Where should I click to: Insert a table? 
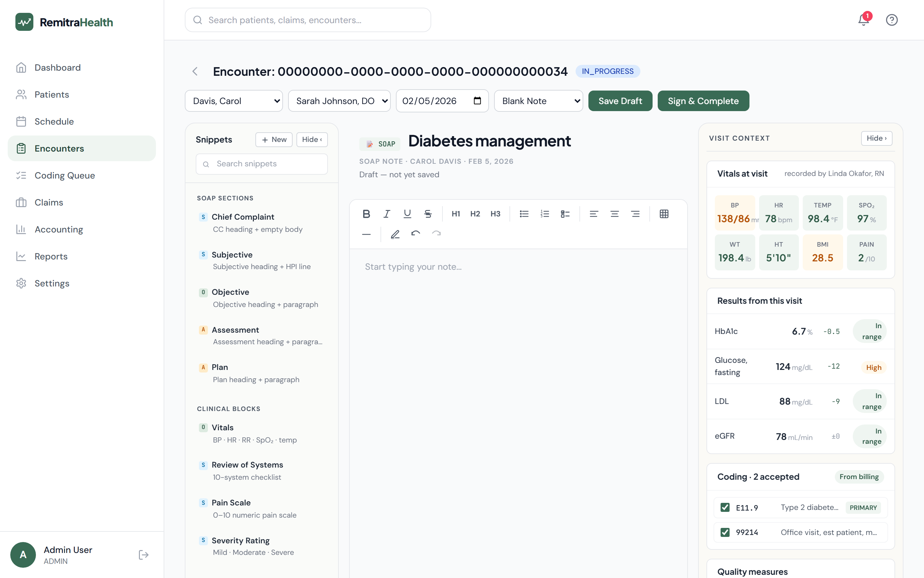coord(664,214)
